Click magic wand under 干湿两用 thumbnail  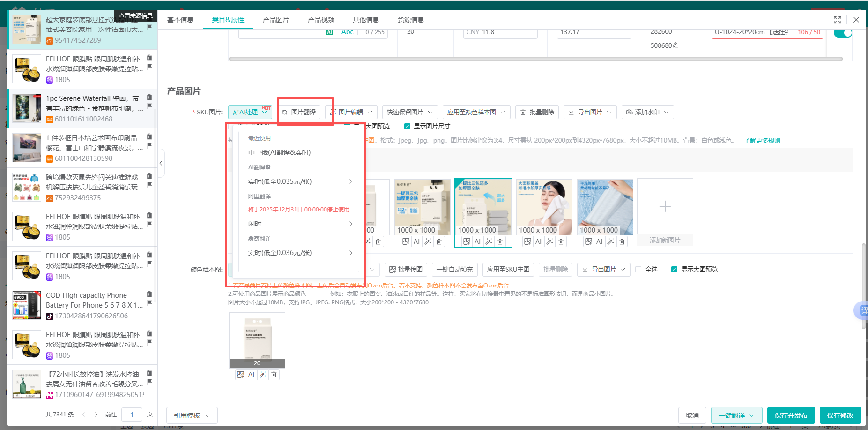tap(611, 241)
